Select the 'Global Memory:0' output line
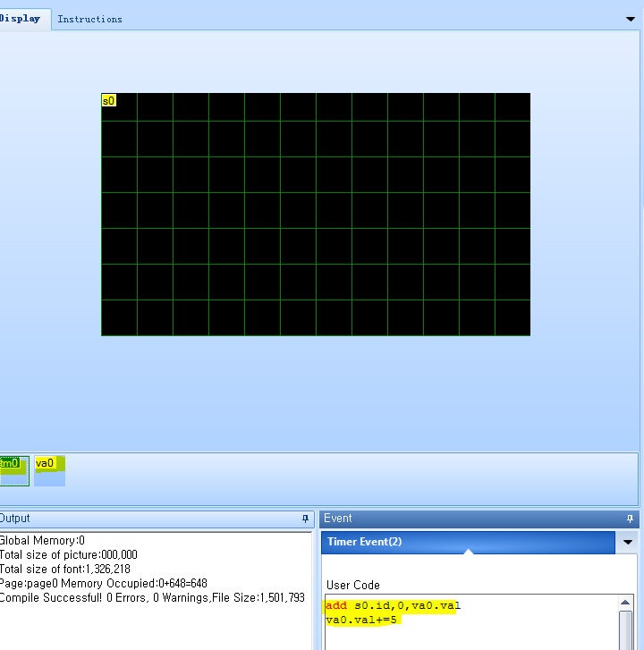Viewport: 644px width, 650px height. [x=42, y=541]
